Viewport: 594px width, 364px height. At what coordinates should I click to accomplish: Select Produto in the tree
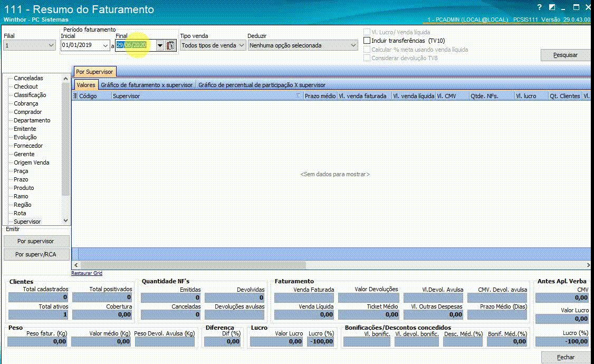point(24,188)
